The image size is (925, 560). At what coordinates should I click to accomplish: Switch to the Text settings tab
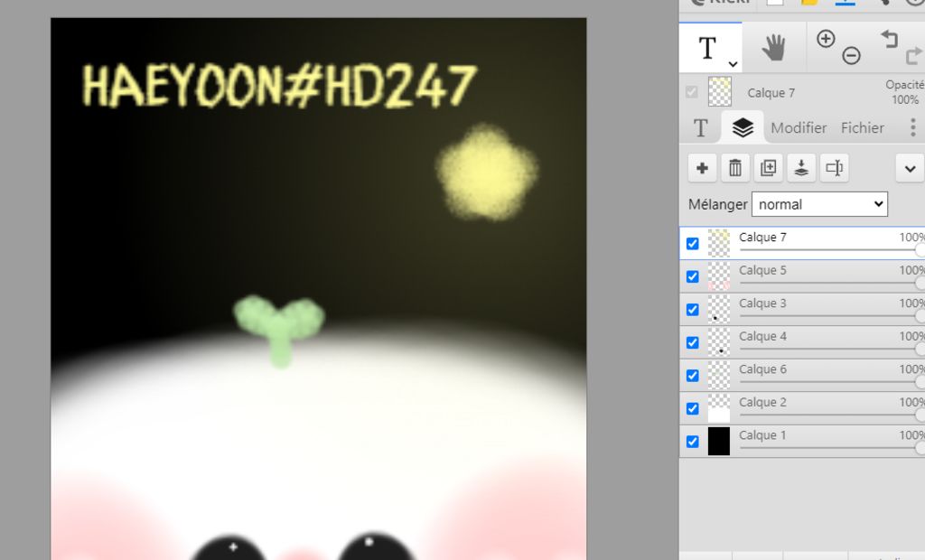pyautogui.click(x=700, y=127)
